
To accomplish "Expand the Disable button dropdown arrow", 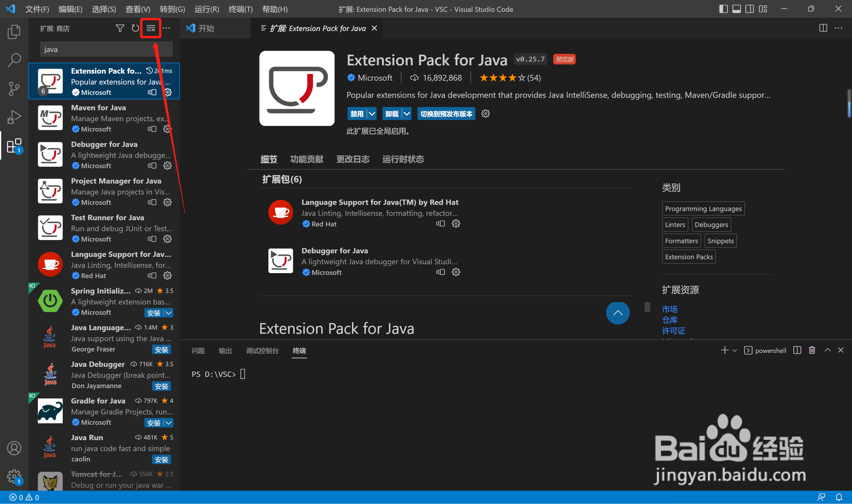I will click(372, 114).
